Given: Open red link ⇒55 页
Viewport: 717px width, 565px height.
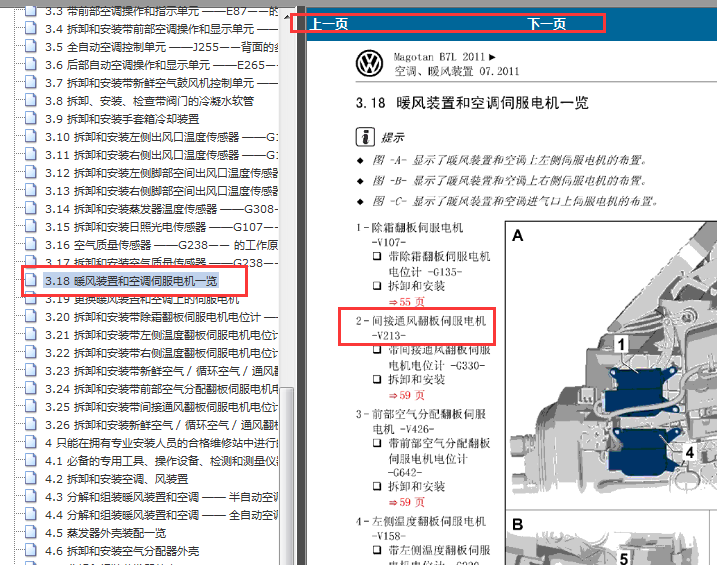Looking at the screenshot, I should 407,302.
